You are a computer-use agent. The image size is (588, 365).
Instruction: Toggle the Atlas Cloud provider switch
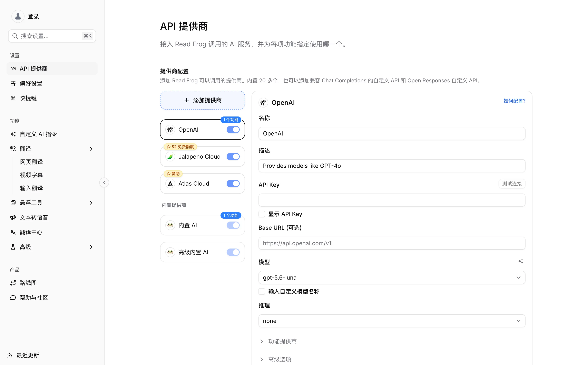(233, 184)
